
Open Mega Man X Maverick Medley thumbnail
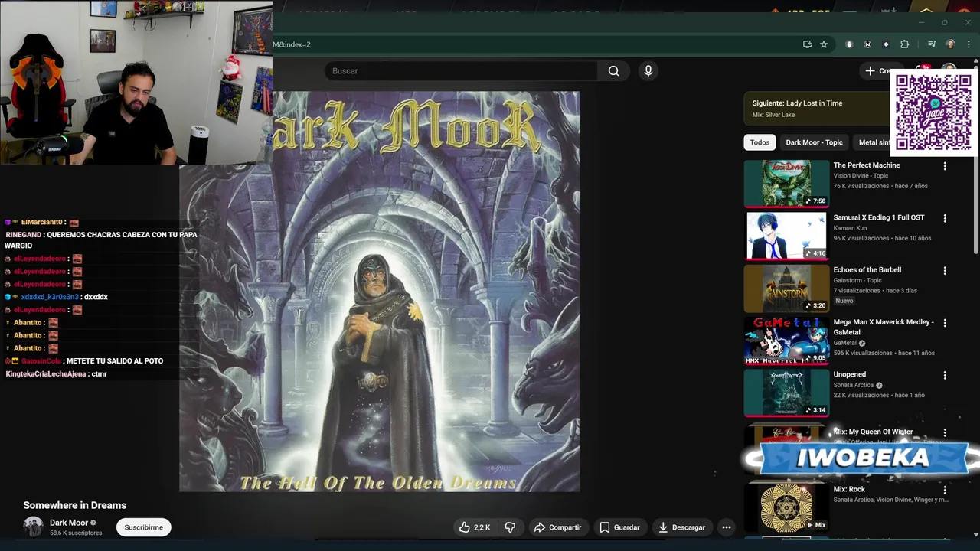(x=786, y=341)
